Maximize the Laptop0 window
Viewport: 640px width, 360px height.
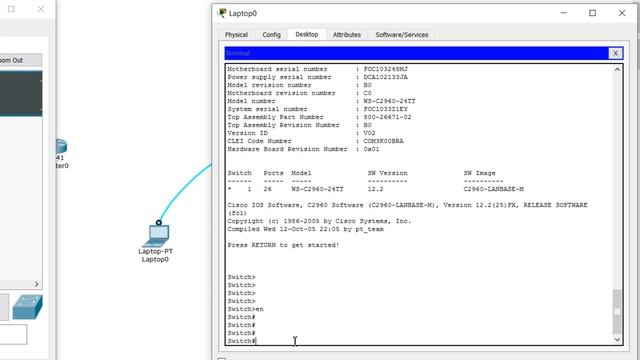pyautogui.click(x=593, y=13)
